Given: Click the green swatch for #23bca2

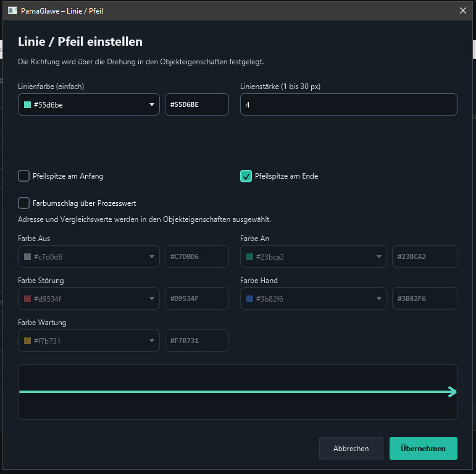Looking at the screenshot, I should point(249,256).
